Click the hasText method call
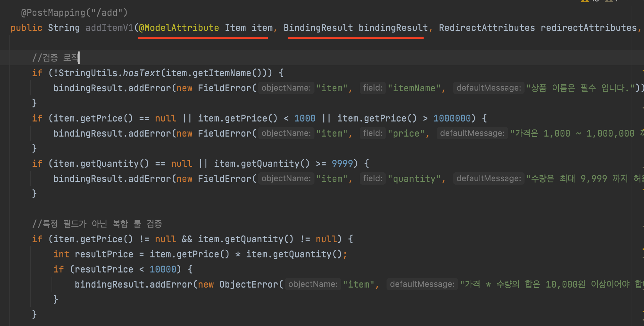The image size is (644, 326). (141, 73)
